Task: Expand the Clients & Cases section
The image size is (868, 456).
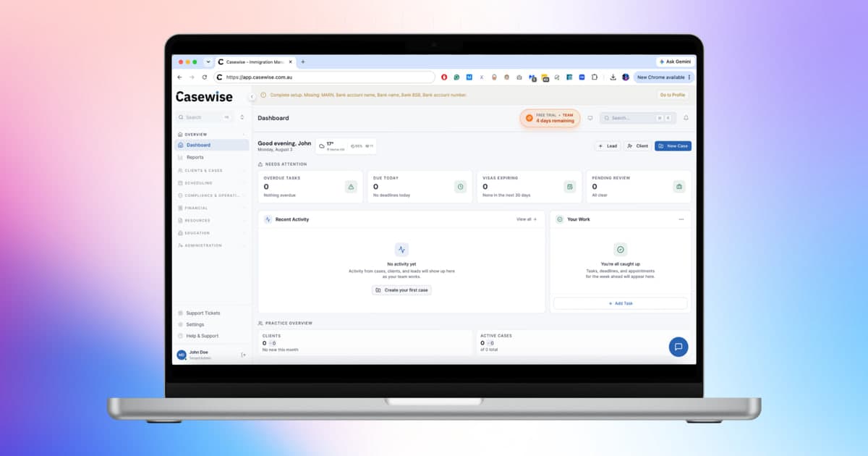Action: pos(211,171)
